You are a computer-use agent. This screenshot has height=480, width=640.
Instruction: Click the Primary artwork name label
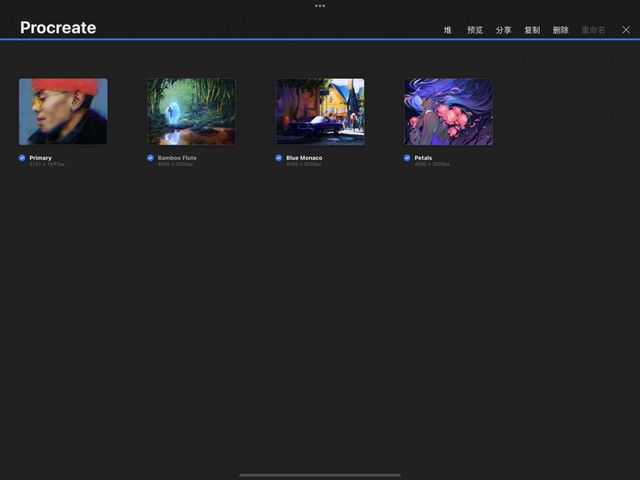click(40, 158)
